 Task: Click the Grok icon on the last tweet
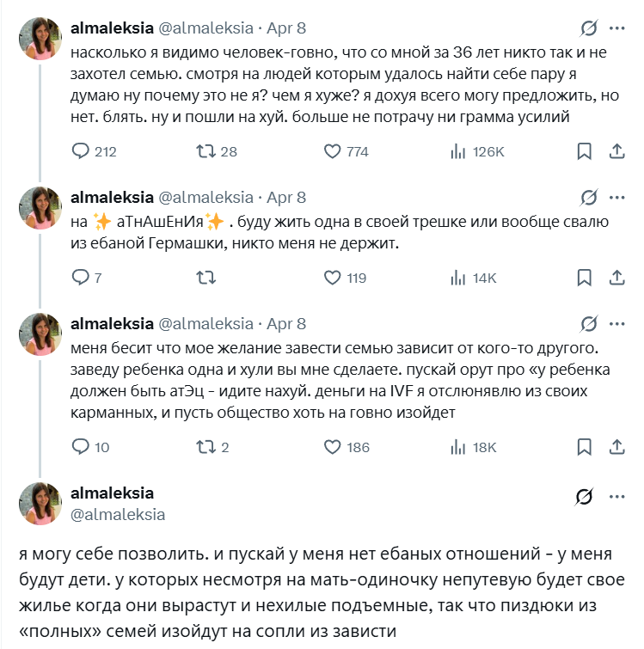click(x=585, y=498)
